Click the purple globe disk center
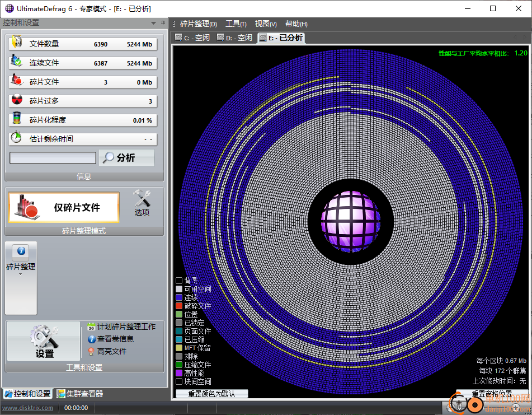This screenshot has width=532, height=415. (x=351, y=221)
